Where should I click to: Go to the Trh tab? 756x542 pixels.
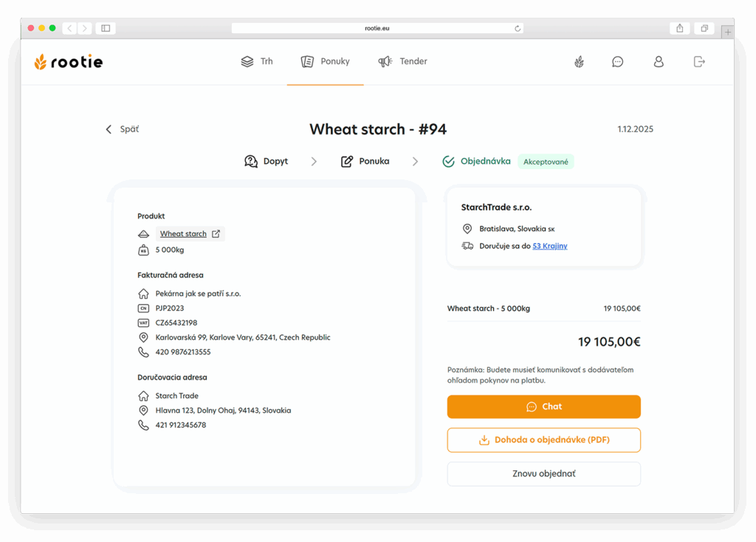(x=257, y=62)
